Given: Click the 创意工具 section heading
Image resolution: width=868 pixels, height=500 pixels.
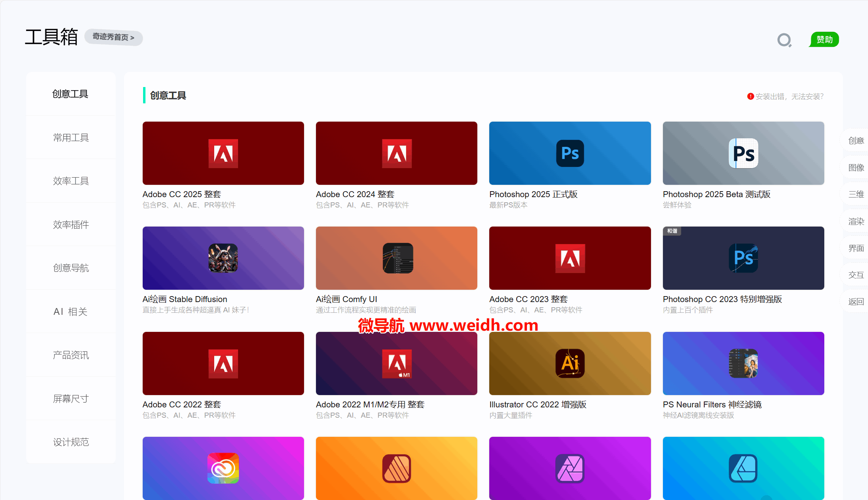Looking at the screenshot, I should pyautogui.click(x=168, y=95).
